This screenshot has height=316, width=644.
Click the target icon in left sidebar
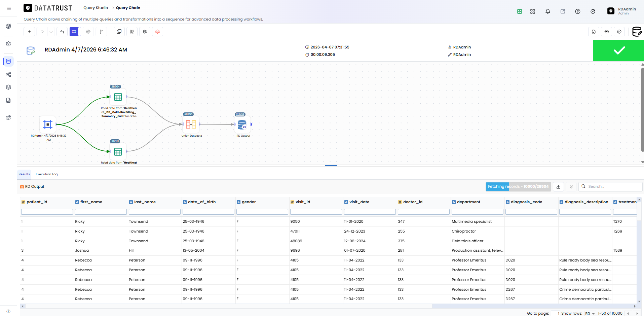8,26
